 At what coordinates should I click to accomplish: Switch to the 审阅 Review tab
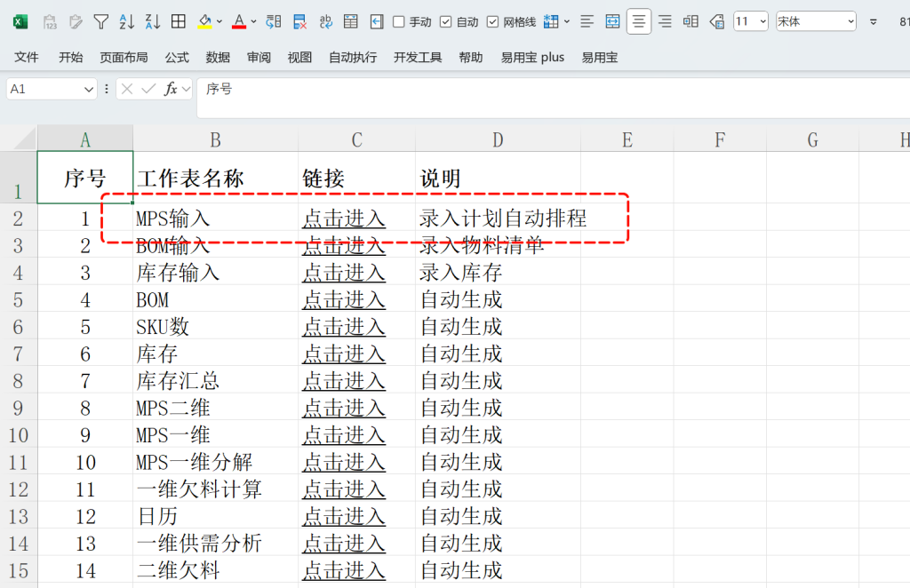pos(259,58)
